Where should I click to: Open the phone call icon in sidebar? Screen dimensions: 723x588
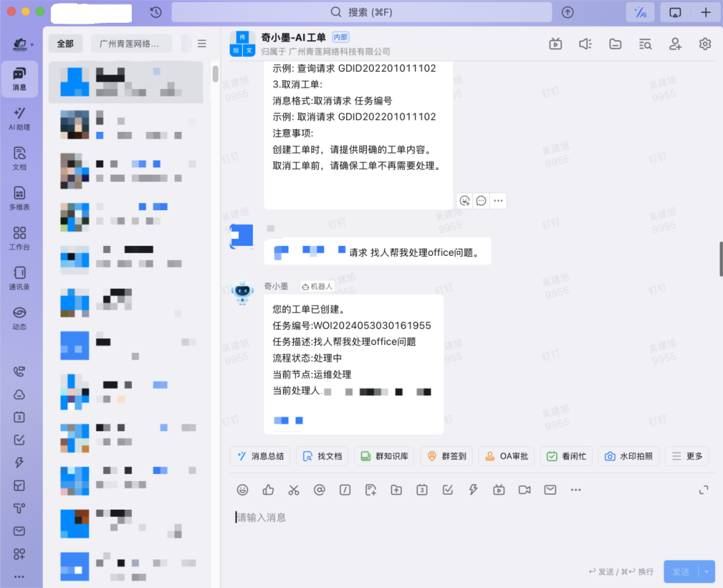coord(19,371)
